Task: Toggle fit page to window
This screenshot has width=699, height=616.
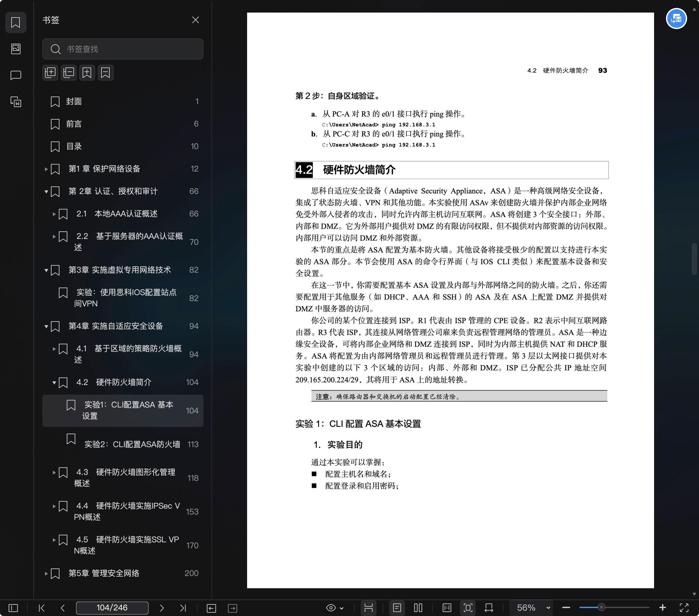Action: [468, 608]
